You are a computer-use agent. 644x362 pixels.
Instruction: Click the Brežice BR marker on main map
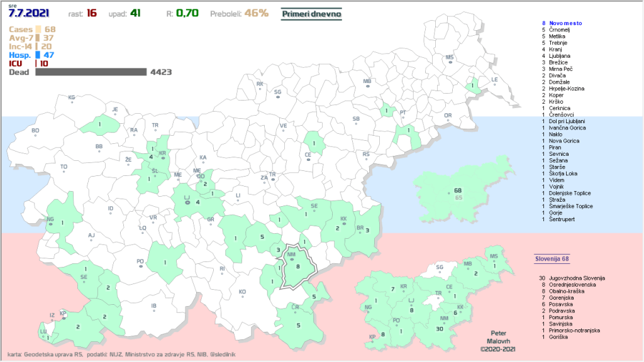[360, 231]
